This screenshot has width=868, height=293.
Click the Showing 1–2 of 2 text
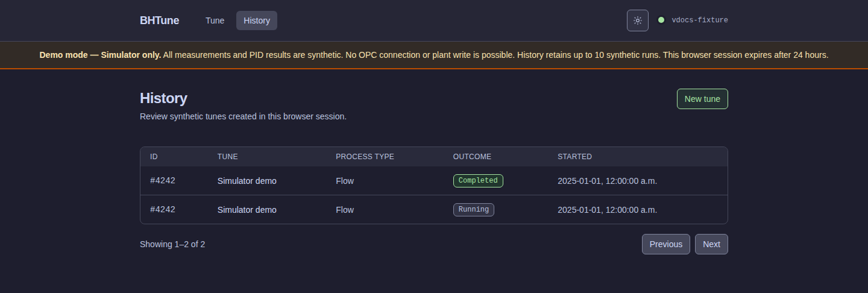[x=172, y=244]
